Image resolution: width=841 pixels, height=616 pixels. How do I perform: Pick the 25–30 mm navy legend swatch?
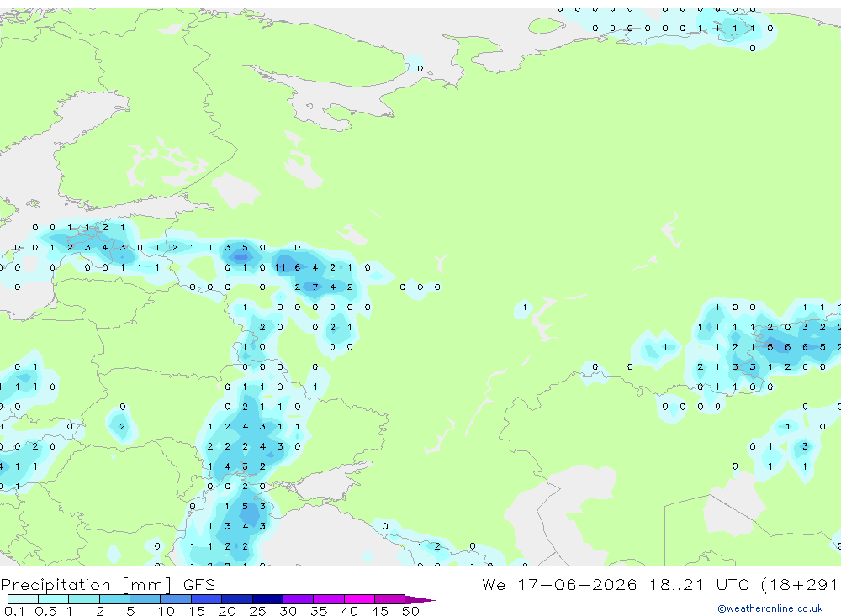(x=267, y=599)
